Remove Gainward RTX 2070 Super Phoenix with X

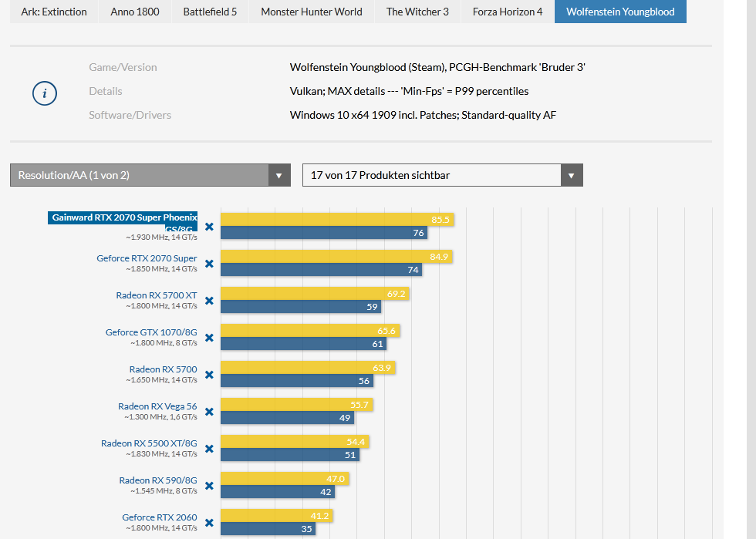click(209, 227)
